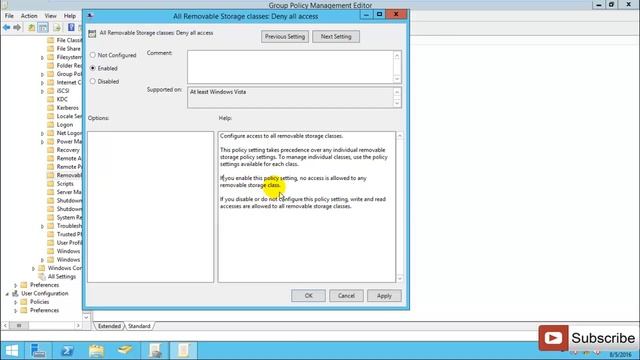Viewport: 640px width, 360px height.
Task: Select the User Profiles folder in tree
Action: (x=69, y=242)
